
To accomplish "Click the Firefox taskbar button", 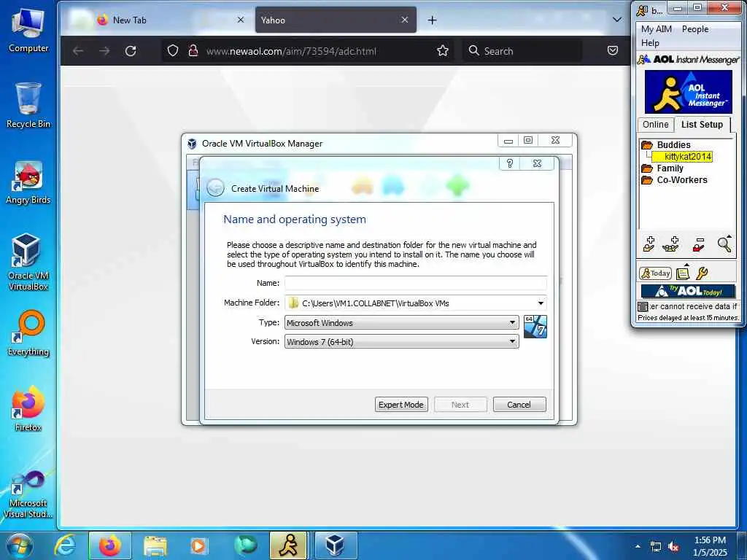I will [x=110, y=545].
